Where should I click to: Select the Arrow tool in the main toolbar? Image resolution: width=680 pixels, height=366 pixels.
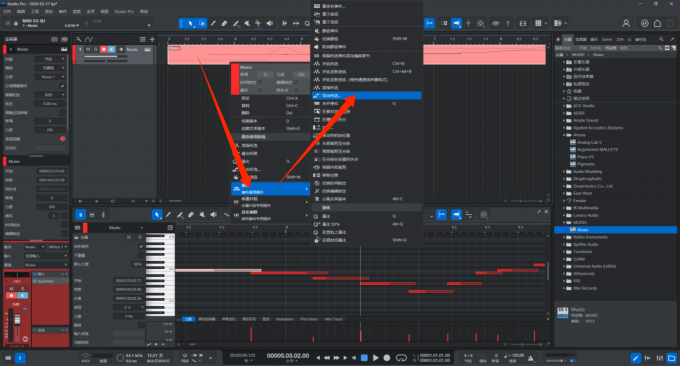click(x=190, y=23)
